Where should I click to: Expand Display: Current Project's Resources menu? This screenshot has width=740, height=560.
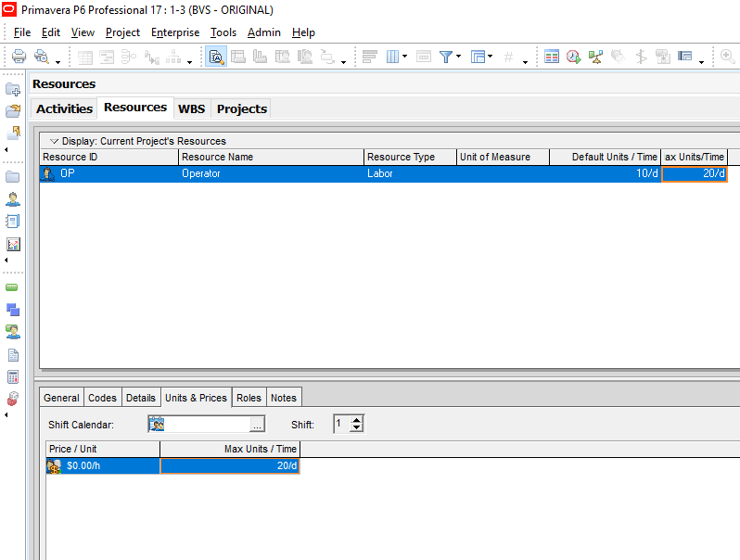55,141
